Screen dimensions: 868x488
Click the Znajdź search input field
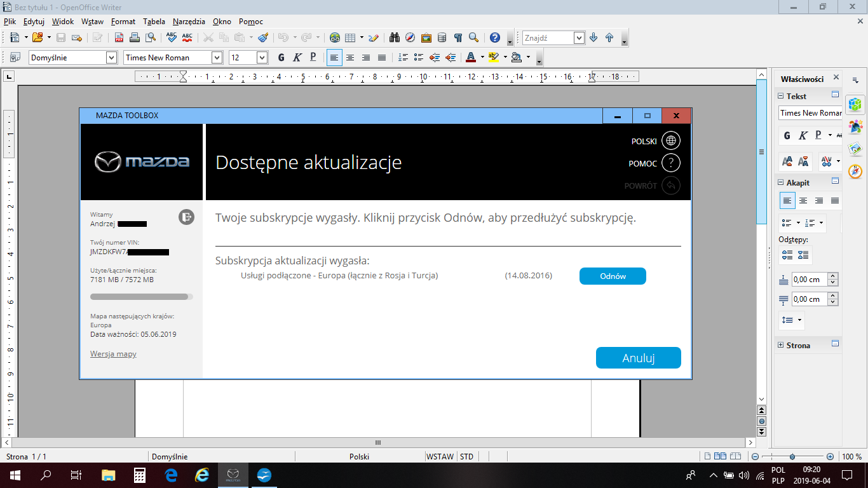coord(548,38)
